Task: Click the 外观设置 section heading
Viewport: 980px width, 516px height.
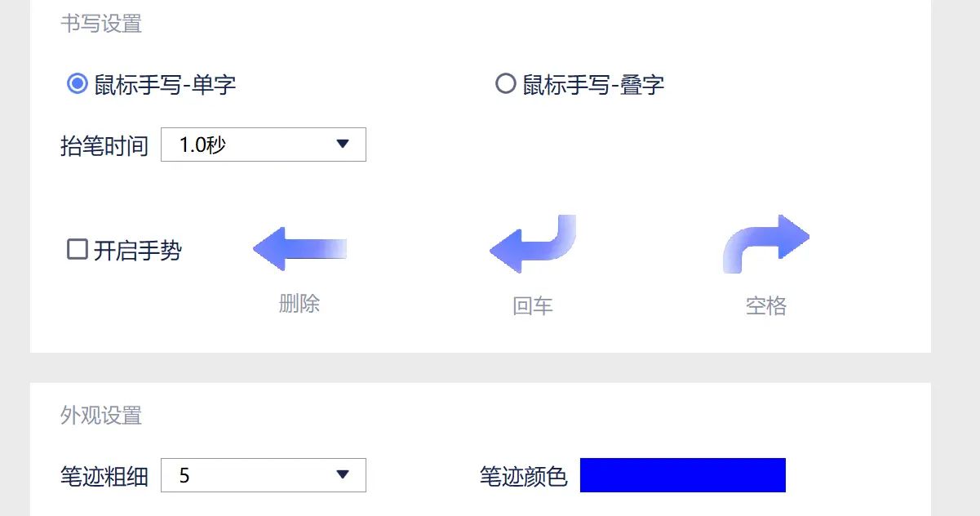Action: coord(101,416)
